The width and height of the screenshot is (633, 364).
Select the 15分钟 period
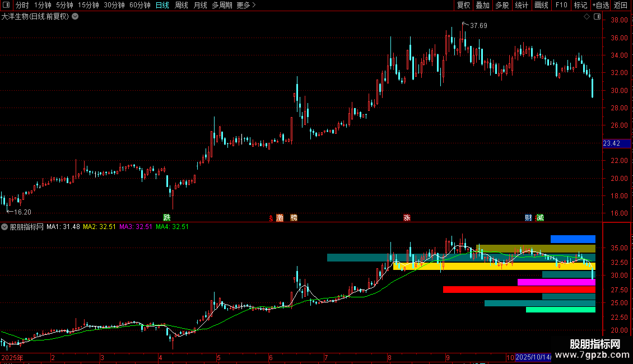(x=89, y=5)
